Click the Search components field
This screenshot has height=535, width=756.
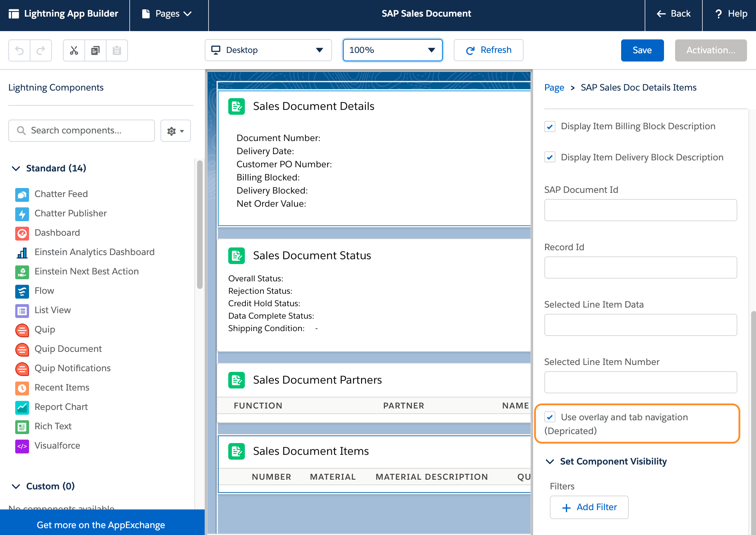82,131
